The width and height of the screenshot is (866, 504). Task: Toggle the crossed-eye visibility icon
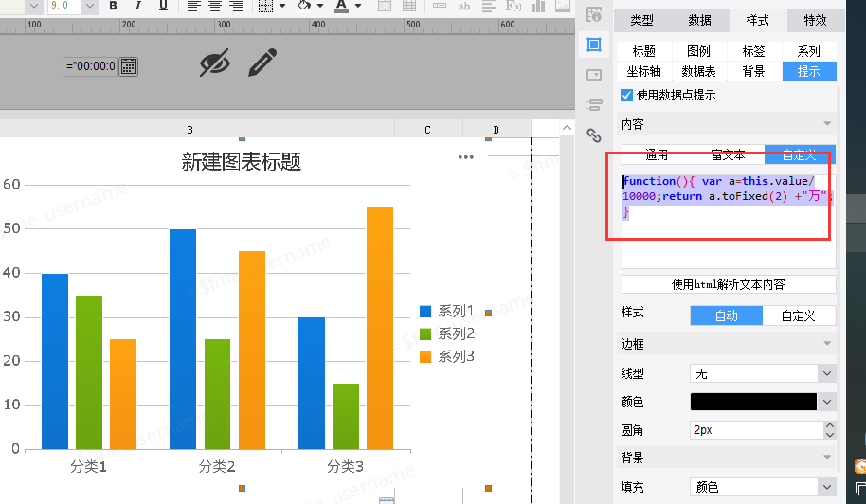214,63
